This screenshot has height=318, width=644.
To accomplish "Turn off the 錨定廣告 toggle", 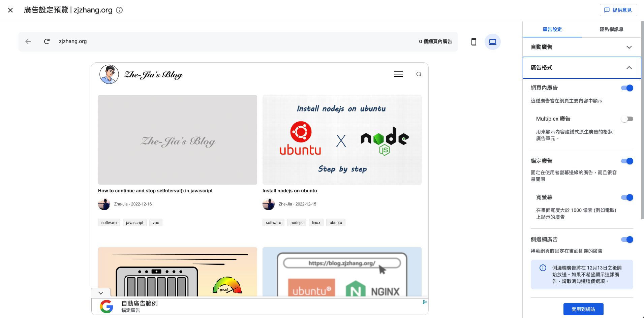I will 627,161.
